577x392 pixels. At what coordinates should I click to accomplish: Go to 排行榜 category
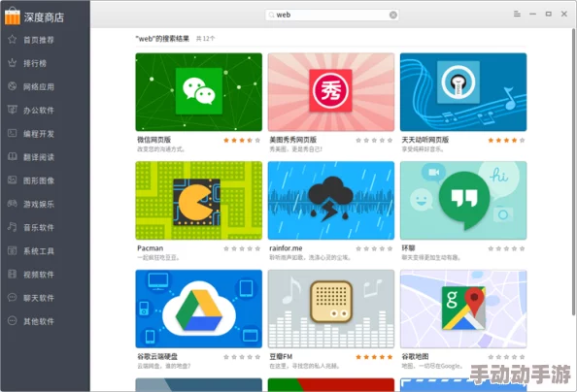[x=35, y=63]
